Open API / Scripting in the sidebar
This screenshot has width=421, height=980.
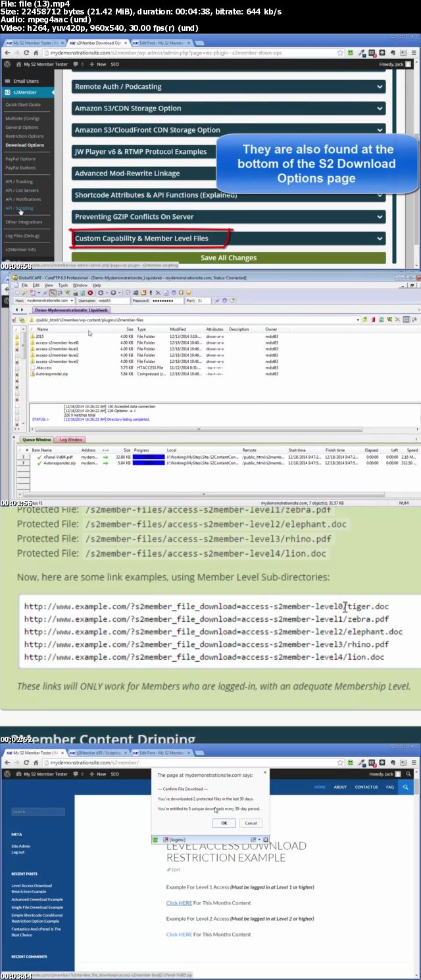pos(19,208)
